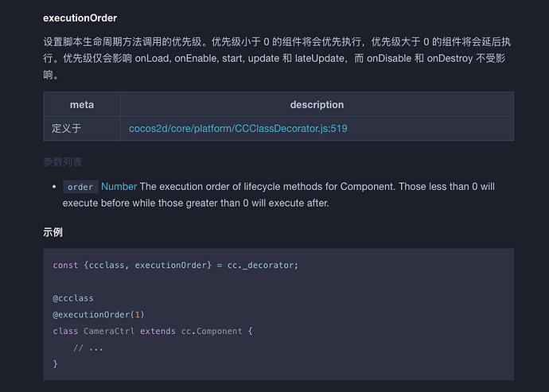
Task: Click the bullet point before 'order'
Action: point(53,187)
